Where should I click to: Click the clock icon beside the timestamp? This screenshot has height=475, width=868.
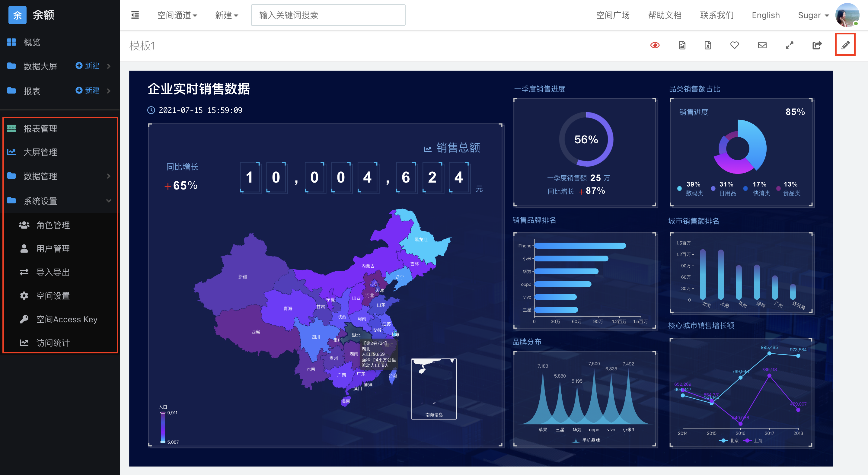point(151,110)
